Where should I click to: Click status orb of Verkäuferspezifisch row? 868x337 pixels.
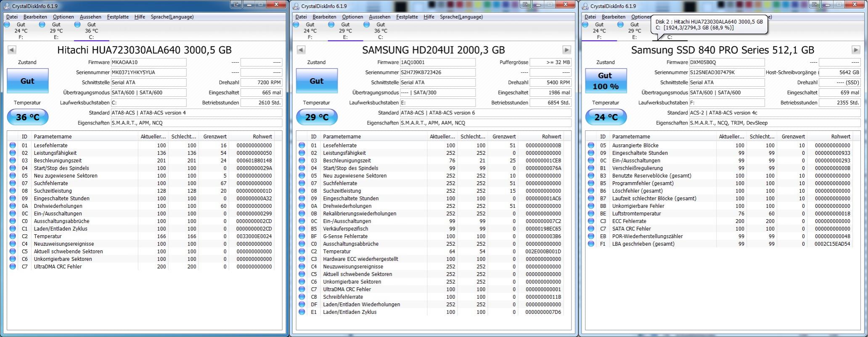(x=302, y=228)
